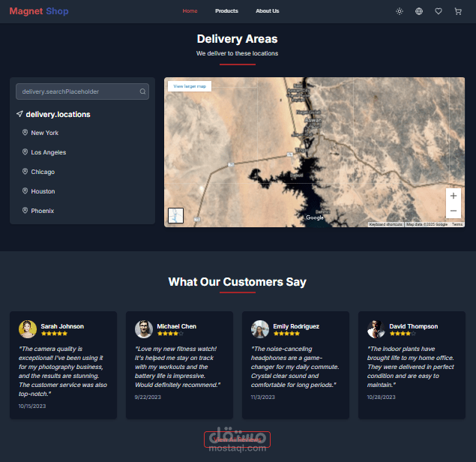Select Phoenix location

pos(42,211)
